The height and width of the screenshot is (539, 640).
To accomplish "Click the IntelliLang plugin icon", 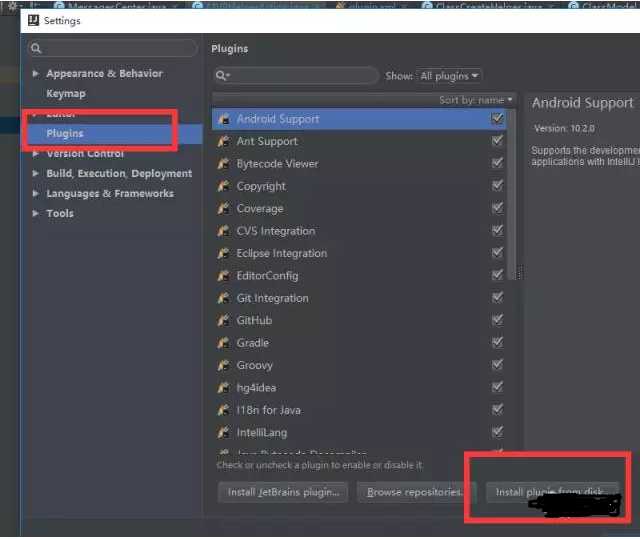I will (x=224, y=433).
